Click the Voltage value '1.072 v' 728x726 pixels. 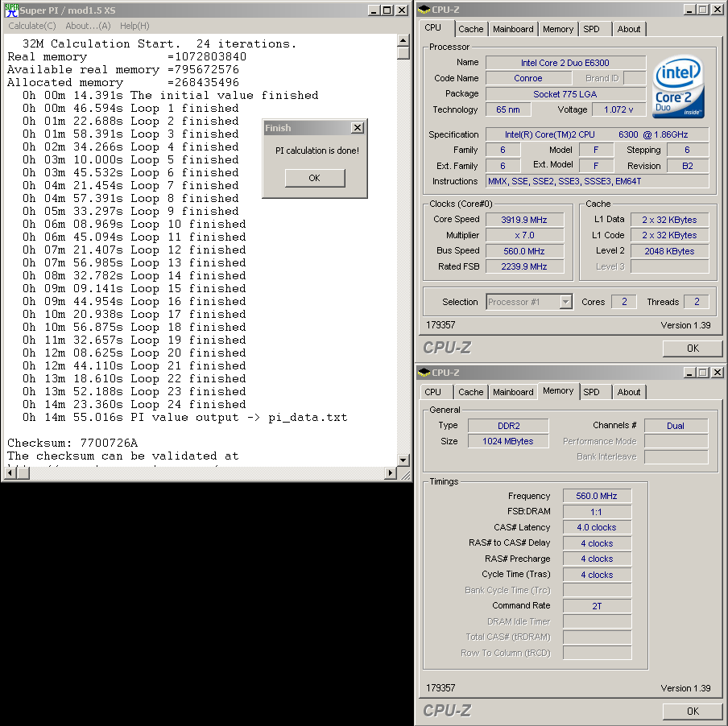point(618,110)
